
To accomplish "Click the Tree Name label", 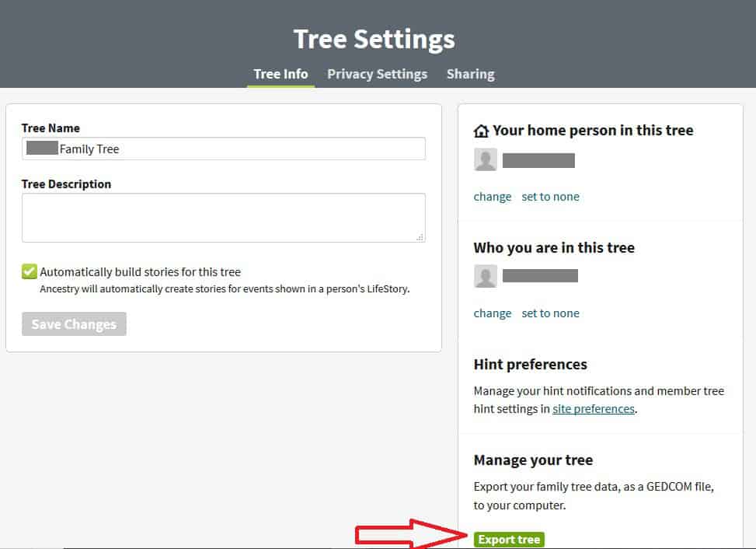I will [51, 128].
